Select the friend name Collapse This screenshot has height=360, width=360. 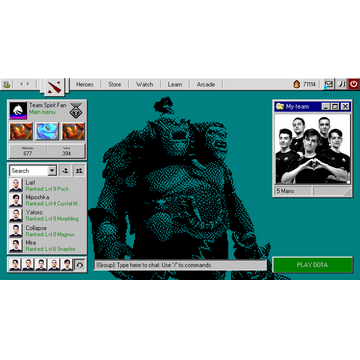pyautogui.click(x=36, y=228)
